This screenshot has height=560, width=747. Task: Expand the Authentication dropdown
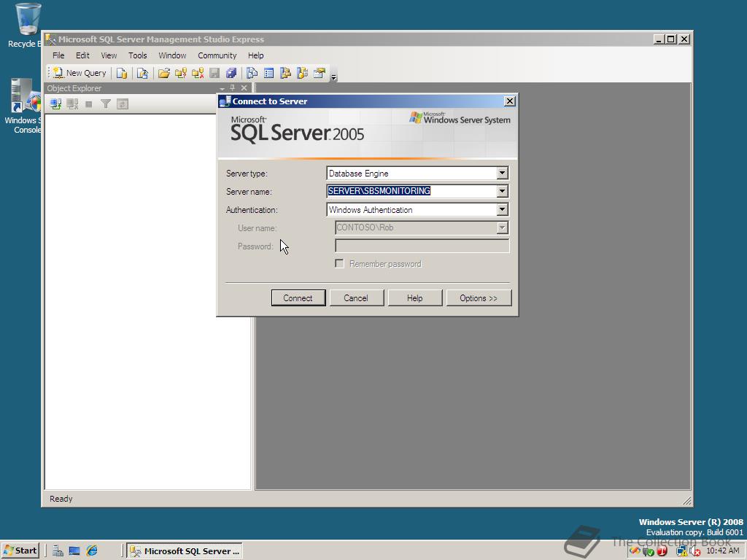502,209
